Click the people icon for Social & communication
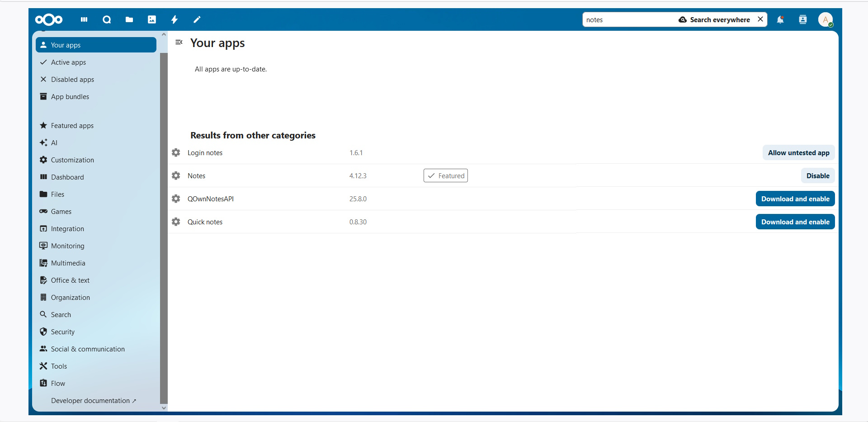Viewport: 868px width, 422px height. (43, 349)
